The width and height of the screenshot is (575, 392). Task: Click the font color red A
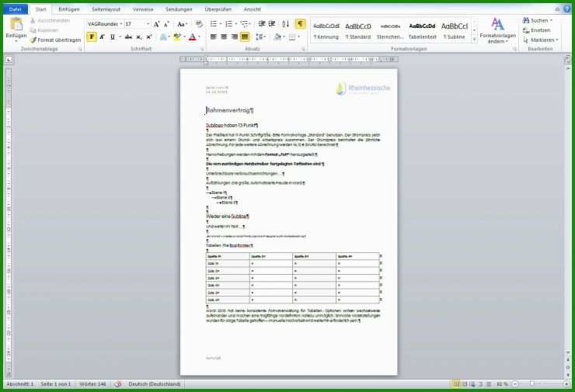[x=193, y=37]
